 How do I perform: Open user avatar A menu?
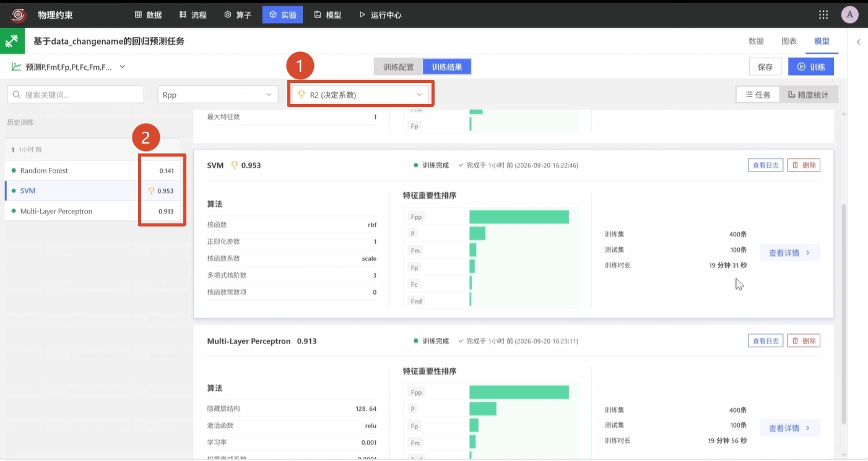[x=849, y=15]
